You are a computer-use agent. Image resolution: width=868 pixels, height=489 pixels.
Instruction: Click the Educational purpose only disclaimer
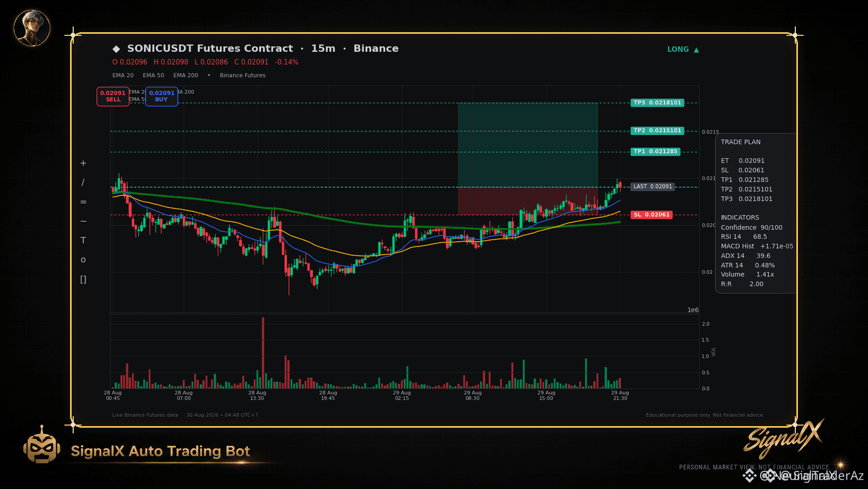tap(705, 415)
